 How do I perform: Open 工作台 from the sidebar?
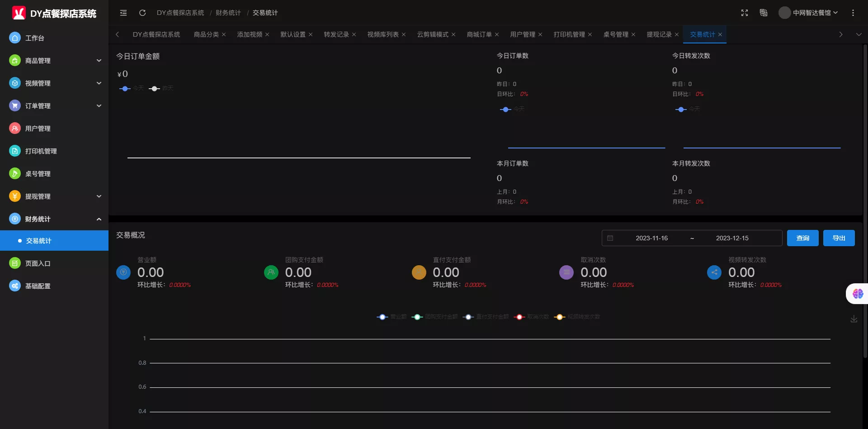[35, 38]
